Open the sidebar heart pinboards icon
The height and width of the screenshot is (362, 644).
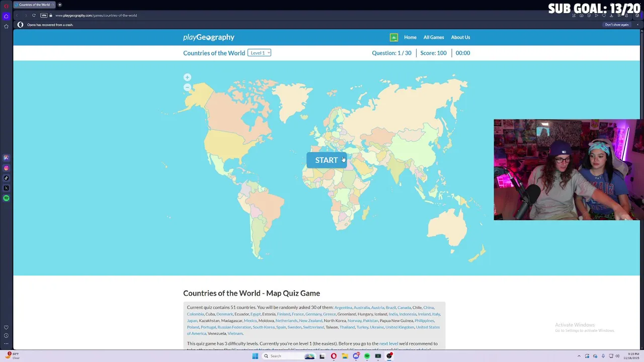(6, 327)
